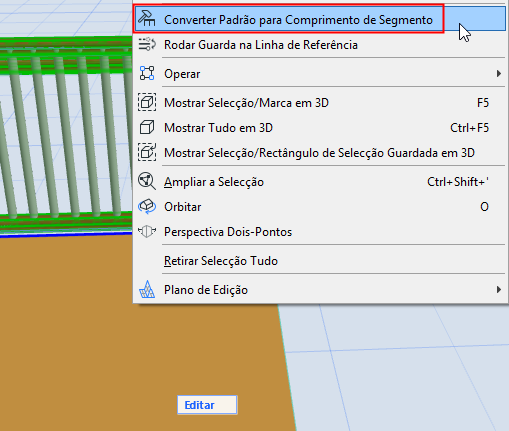
Task: Click the F5 shortcut label
Action: tap(483, 103)
